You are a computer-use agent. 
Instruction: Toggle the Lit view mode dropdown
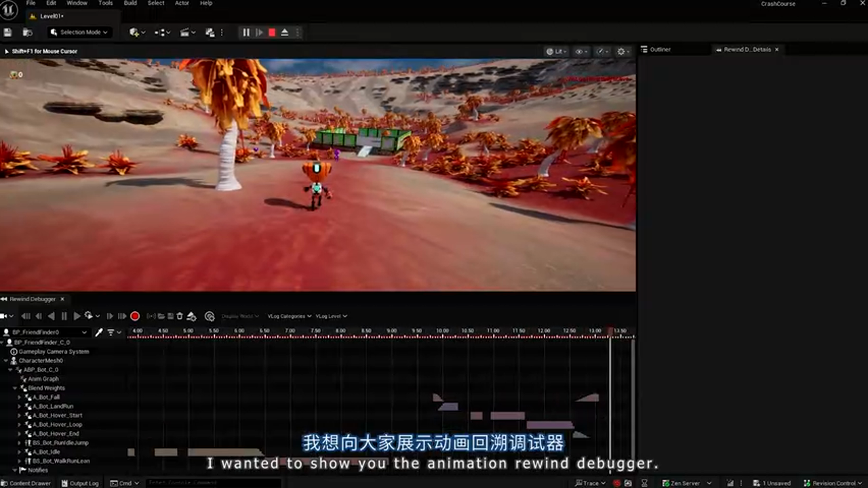pyautogui.click(x=557, y=51)
